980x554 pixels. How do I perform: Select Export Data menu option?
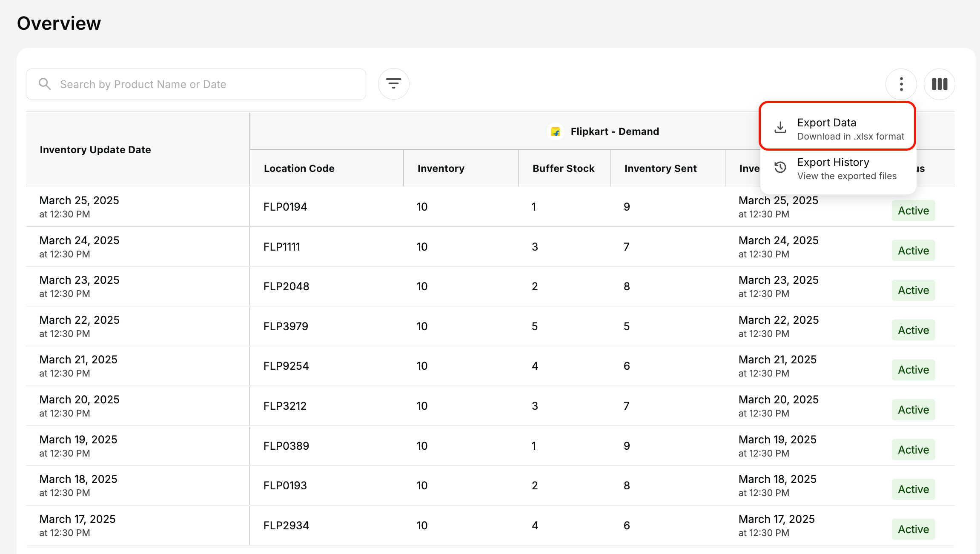pos(837,126)
